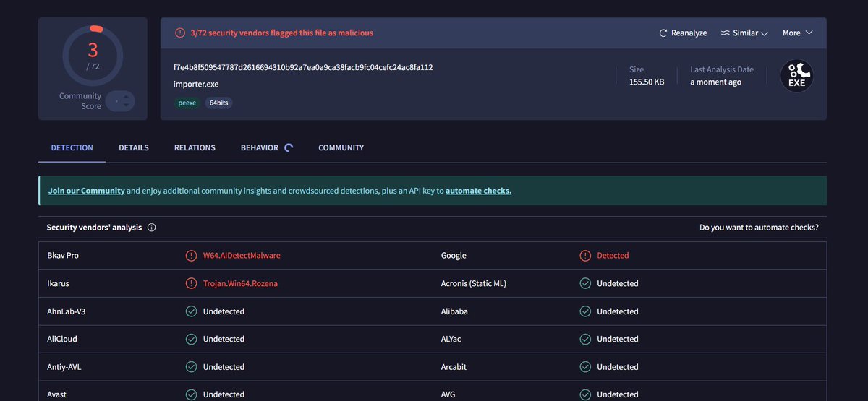Click the alert icon next to Trojan.Win64.Rozena
Screen dimensions: 868x401
click(x=191, y=283)
